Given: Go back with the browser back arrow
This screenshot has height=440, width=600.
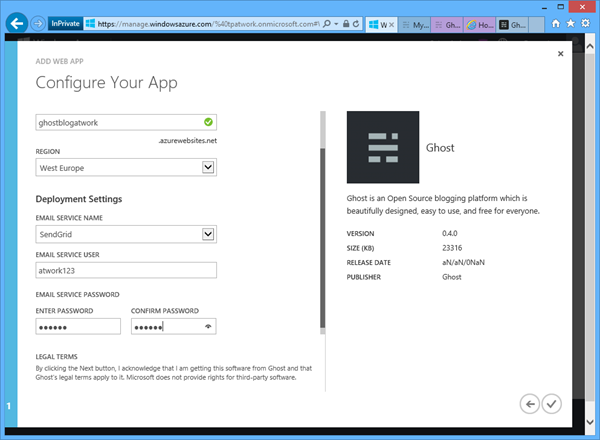Looking at the screenshot, I should [17, 24].
